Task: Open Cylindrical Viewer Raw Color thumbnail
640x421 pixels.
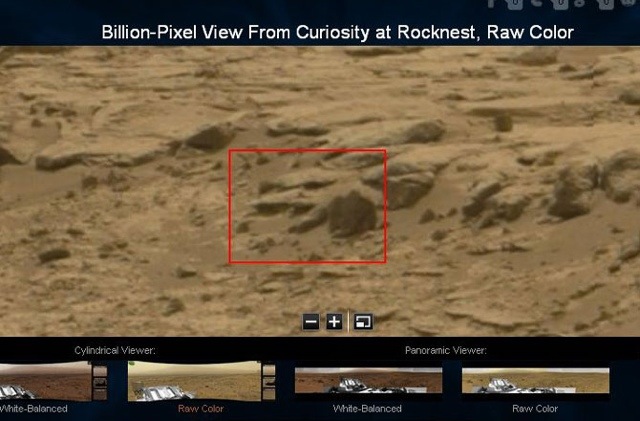Action: coord(202,381)
